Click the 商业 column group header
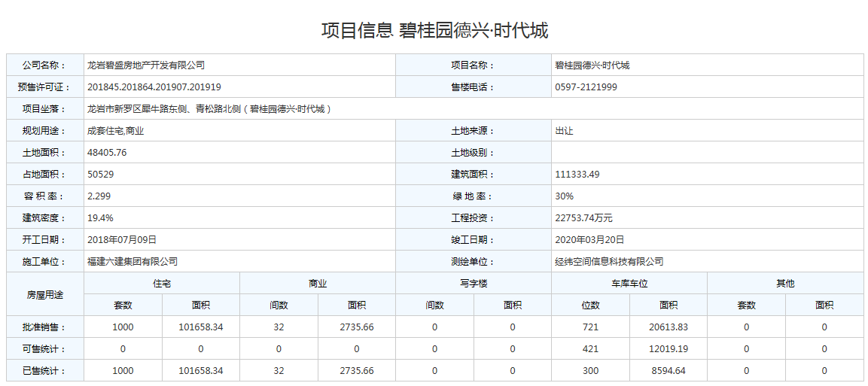The image size is (868, 386). 318,283
